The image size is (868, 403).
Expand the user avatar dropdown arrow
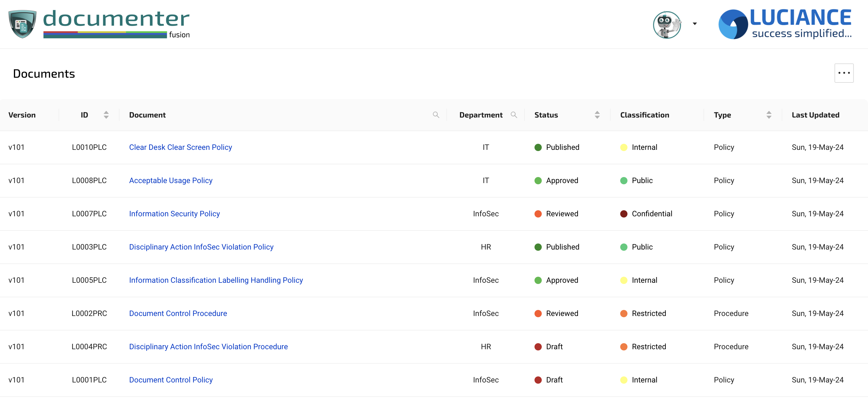pyautogui.click(x=694, y=24)
